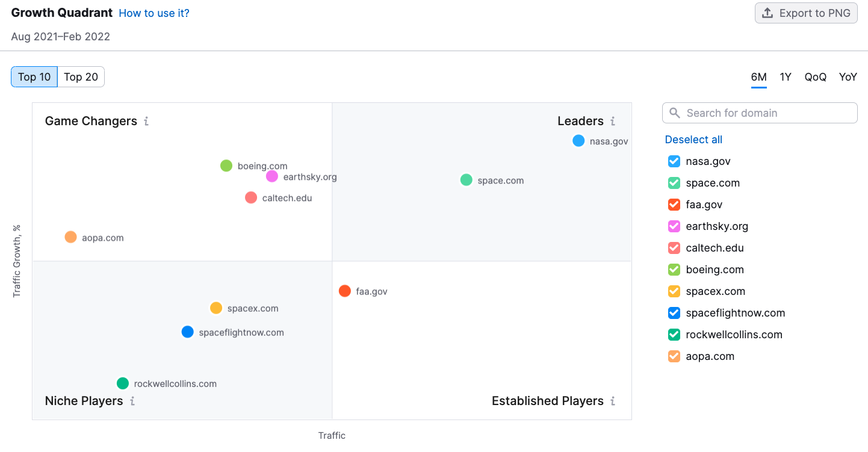Click the Game Changers quadrant title
This screenshot has width=868, height=452.
(91, 121)
